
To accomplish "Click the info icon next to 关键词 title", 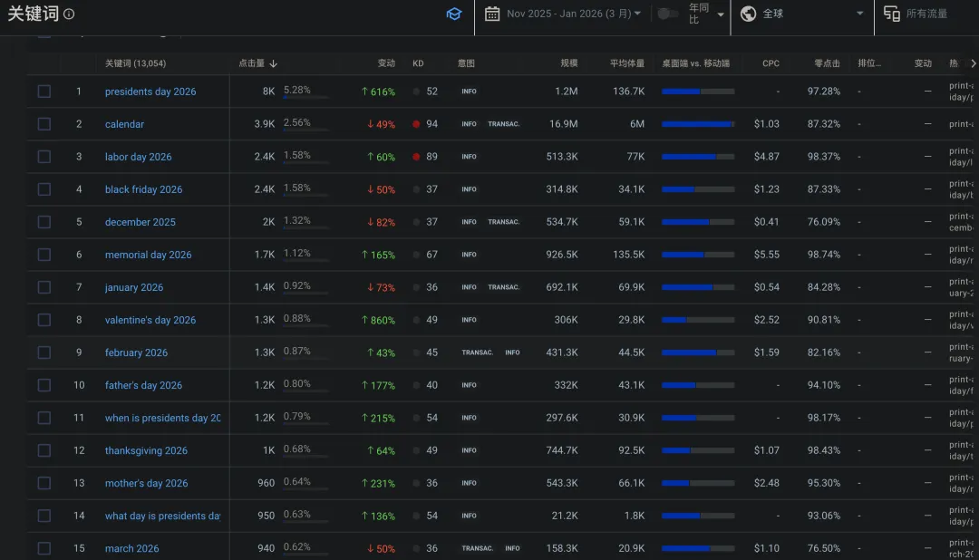I will (x=70, y=14).
